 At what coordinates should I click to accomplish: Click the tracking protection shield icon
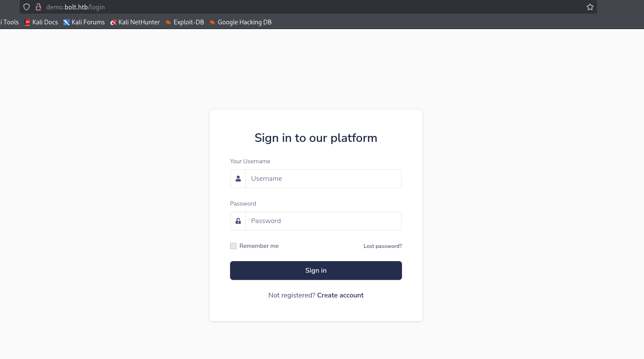[27, 7]
